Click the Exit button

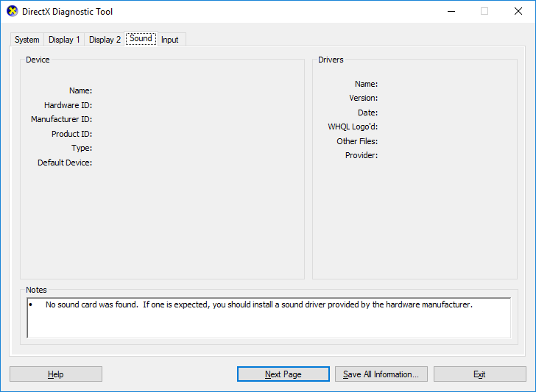tap(479, 374)
